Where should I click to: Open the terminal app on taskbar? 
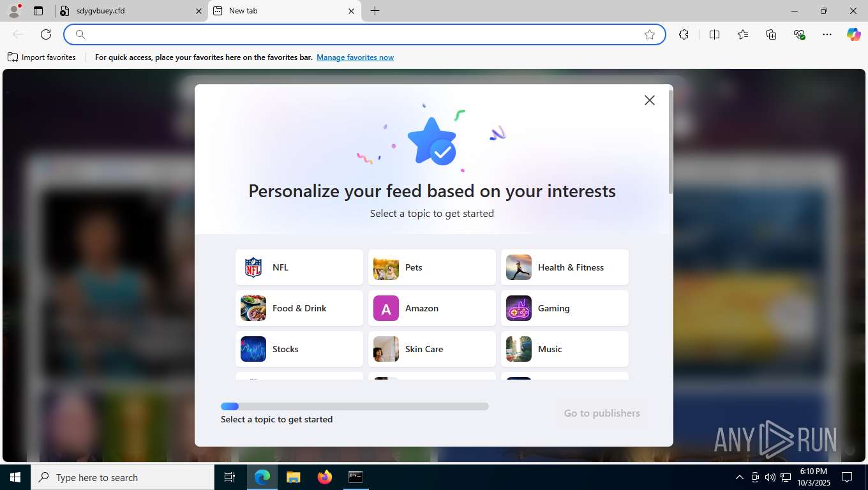(355, 477)
